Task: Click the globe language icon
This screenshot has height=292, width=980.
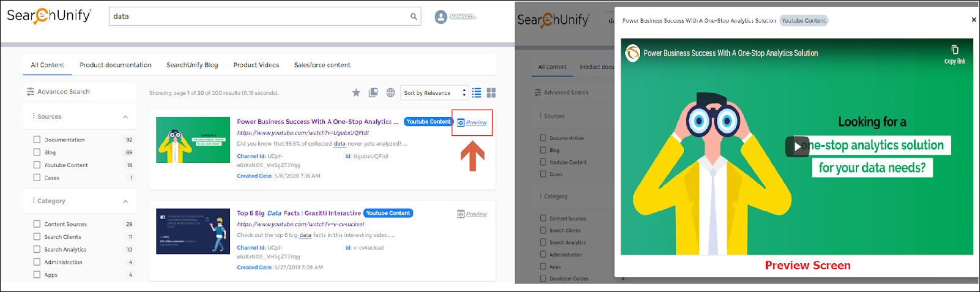Action: pyautogui.click(x=390, y=93)
